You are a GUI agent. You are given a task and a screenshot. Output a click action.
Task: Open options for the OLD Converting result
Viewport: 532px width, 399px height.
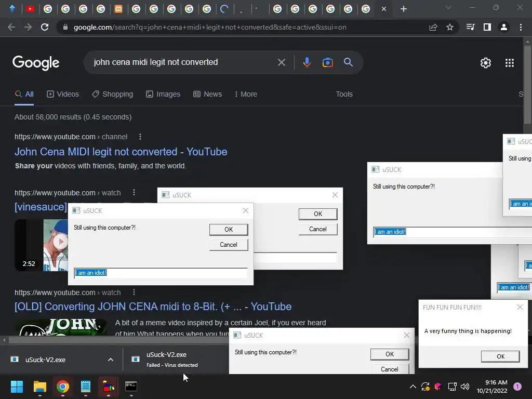(x=134, y=292)
